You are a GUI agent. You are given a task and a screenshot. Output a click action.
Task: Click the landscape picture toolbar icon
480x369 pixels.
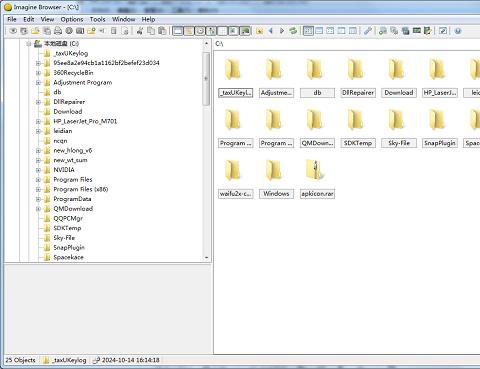[x=245, y=31]
